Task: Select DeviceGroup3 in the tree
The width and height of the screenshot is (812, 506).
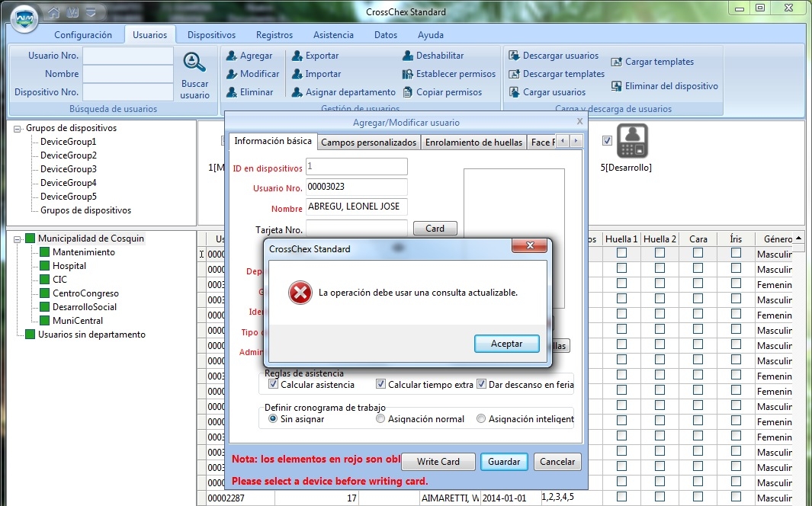Action: pyautogui.click(x=69, y=169)
